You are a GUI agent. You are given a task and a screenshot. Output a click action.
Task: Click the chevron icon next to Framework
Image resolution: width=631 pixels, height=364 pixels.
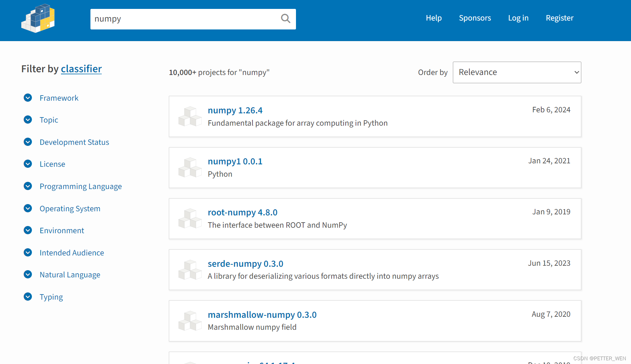click(28, 98)
